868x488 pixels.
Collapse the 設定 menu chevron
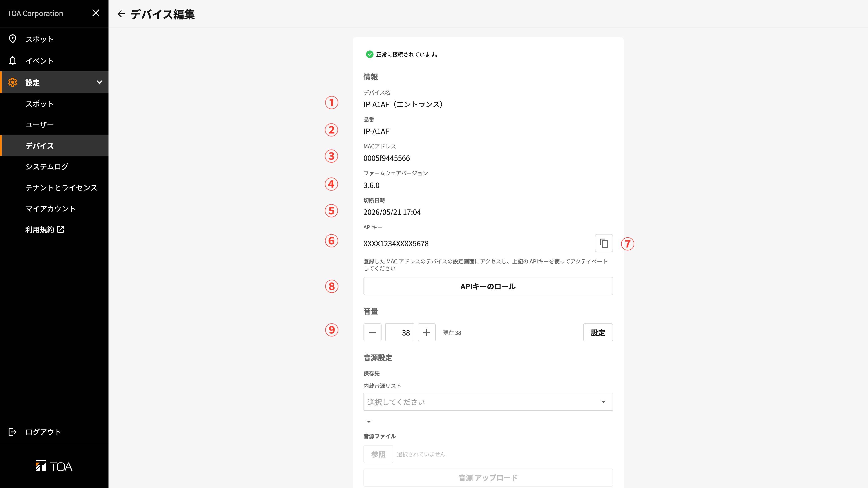coord(99,82)
